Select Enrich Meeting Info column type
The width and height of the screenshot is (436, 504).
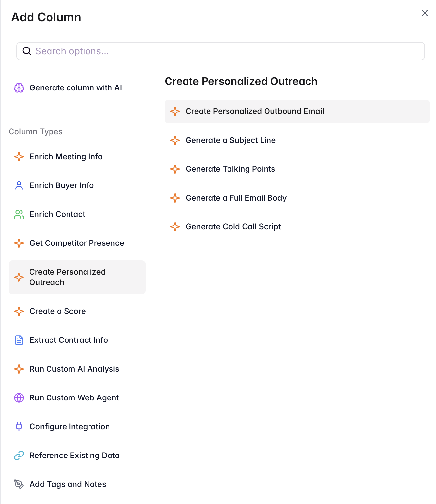(66, 157)
